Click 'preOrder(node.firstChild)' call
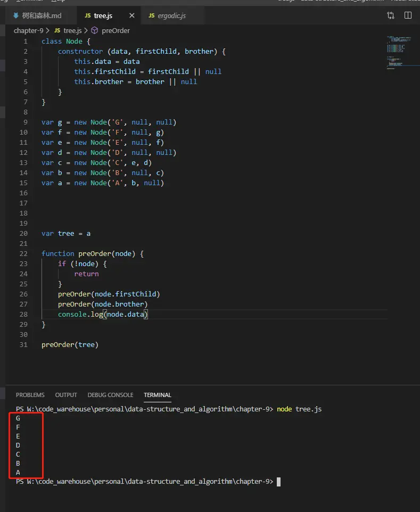This screenshot has width=420, height=512. pos(109,294)
